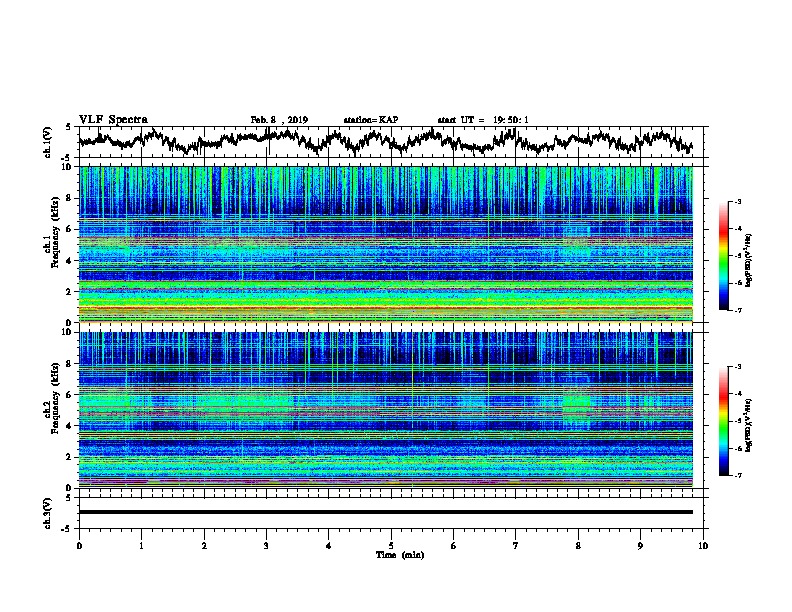
Task: Select the "start UT = 19:50:1" text
Action: pos(483,120)
